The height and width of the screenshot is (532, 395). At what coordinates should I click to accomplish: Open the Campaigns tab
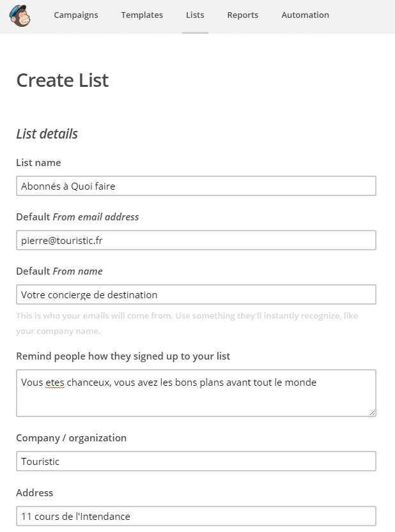click(x=75, y=15)
